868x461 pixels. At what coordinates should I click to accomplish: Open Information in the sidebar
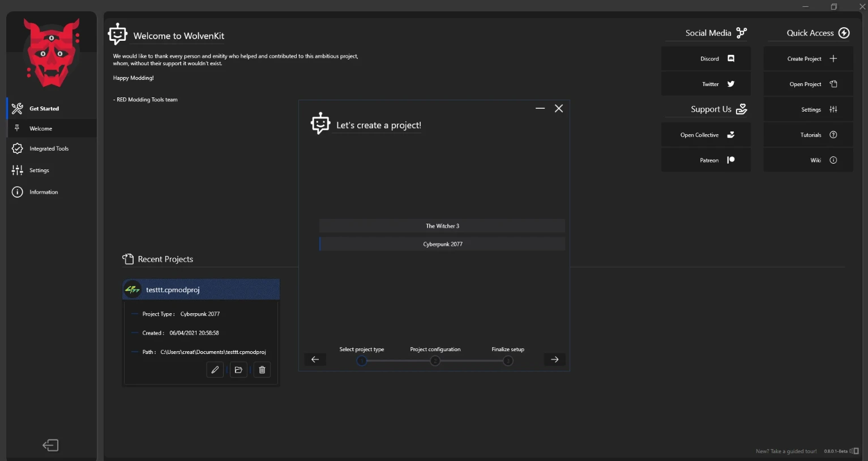tap(52, 192)
